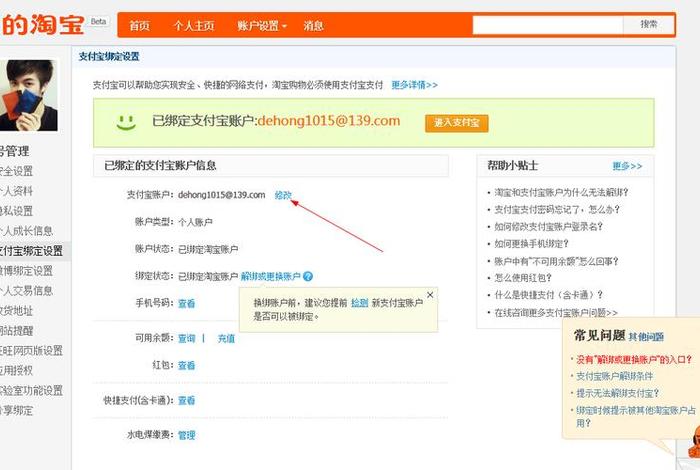This screenshot has height=470, width=700.
Task: Select 隐私设置 in the left sidebar
Action: point(16,211)
